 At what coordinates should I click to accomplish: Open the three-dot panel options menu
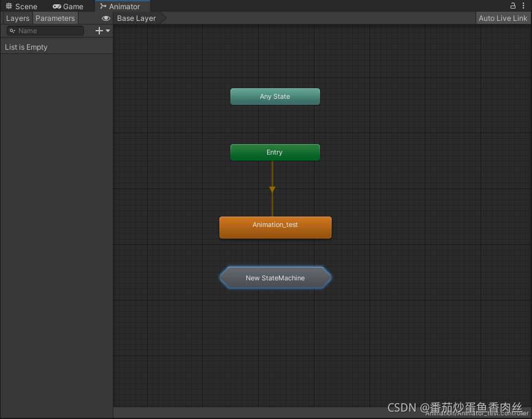tap(523, 6)
